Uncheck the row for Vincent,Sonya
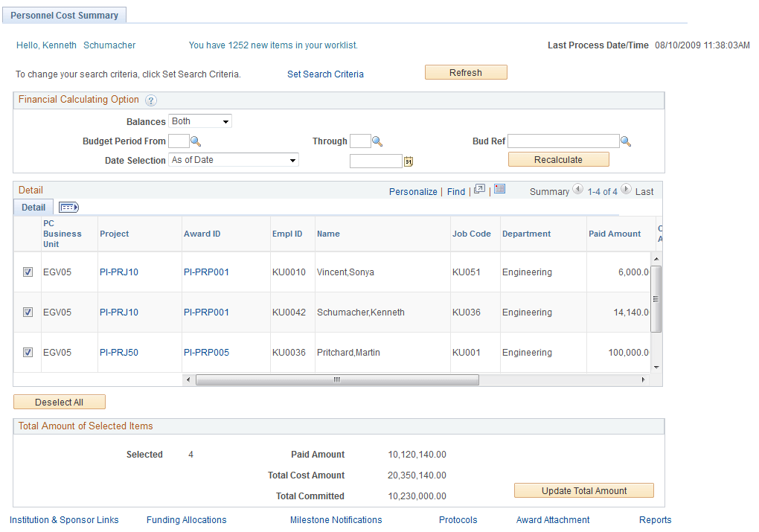 click(28, 272)
